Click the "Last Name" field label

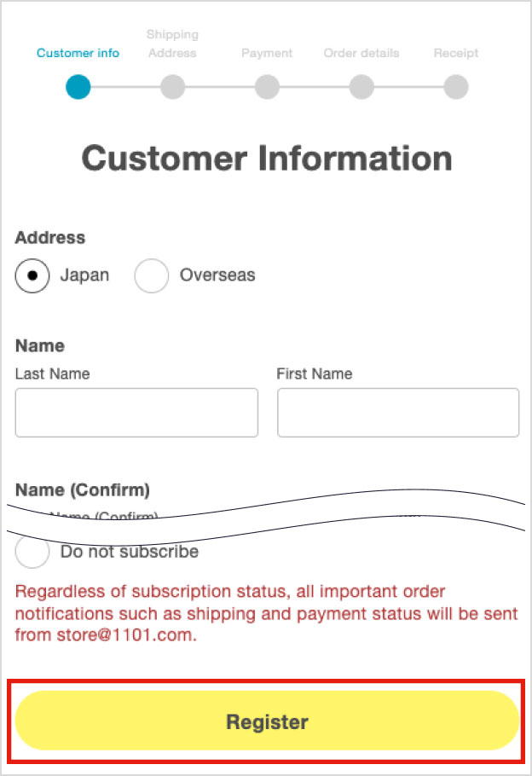(52, 374)
